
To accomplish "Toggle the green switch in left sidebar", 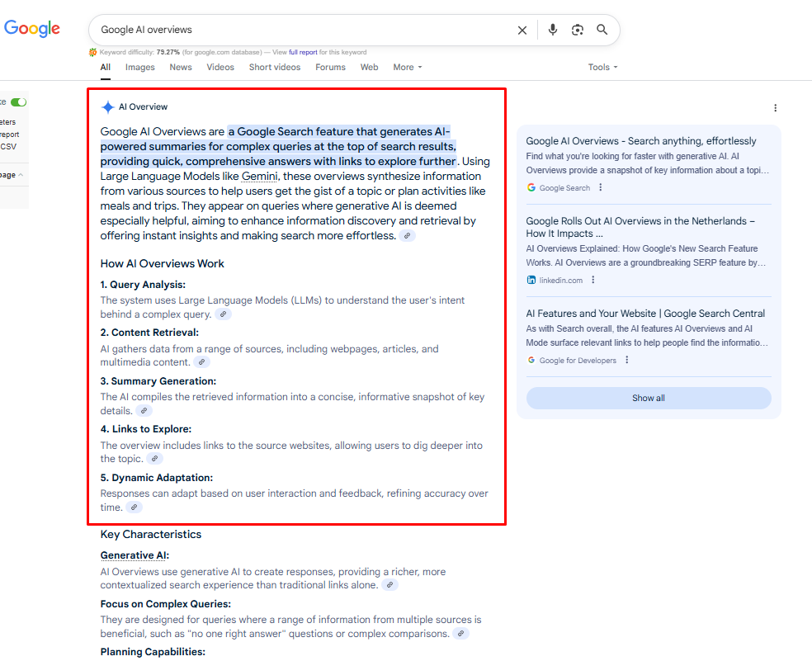I will tap(18, 102).
